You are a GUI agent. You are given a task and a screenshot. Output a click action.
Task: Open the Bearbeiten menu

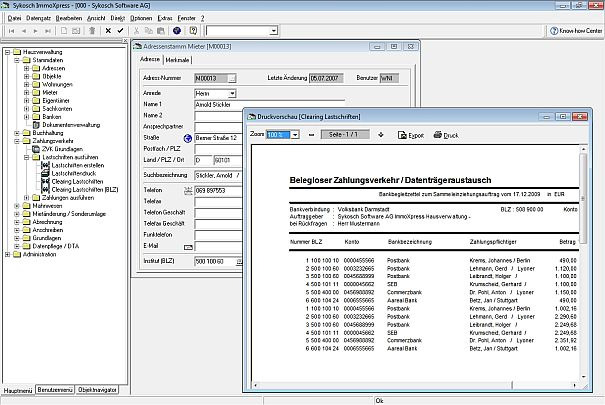click(69, 18)
